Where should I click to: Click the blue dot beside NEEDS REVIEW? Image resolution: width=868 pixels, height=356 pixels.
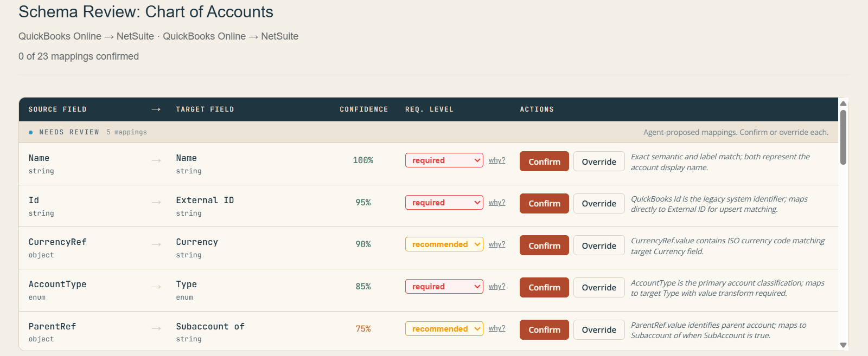tap(31, 132)
